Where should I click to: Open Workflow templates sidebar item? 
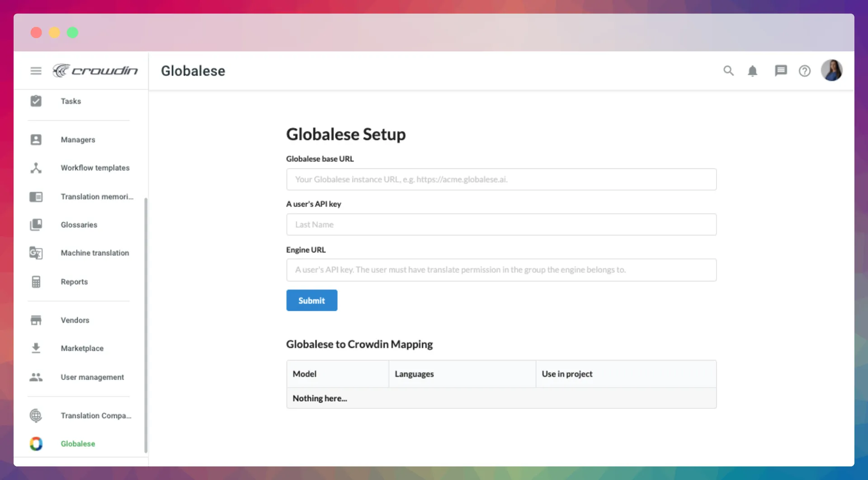(x=95, y=168)
